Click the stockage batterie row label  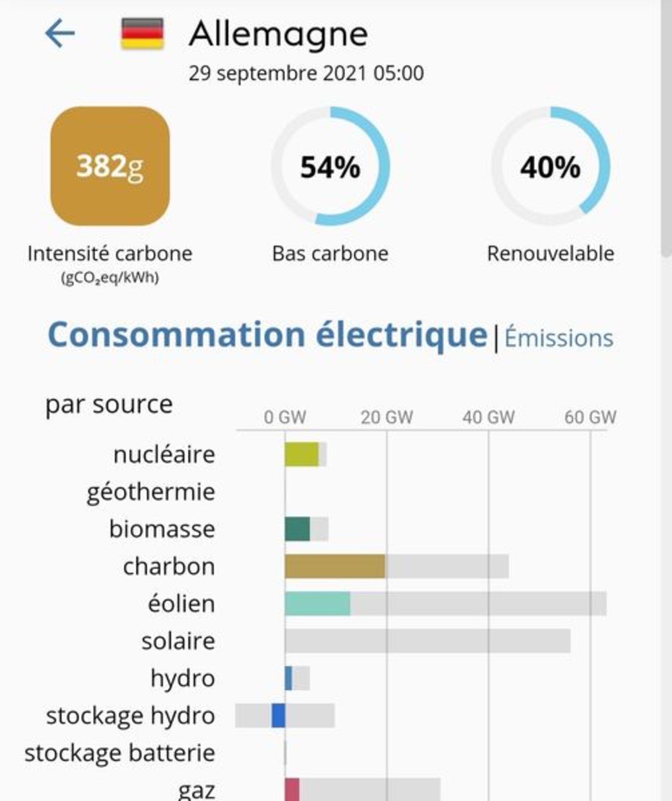click(x=120, y=753)
